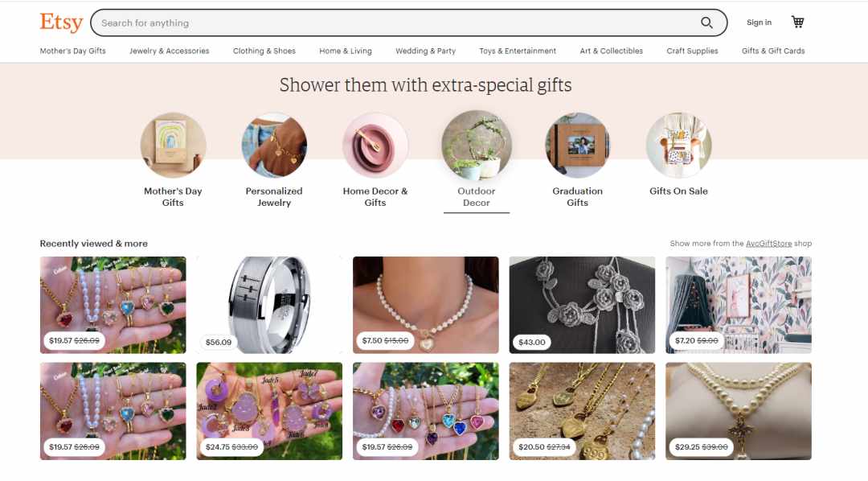Open Home & Living menu
This screenshot has width=868, height=481.
tap(346, 51)
